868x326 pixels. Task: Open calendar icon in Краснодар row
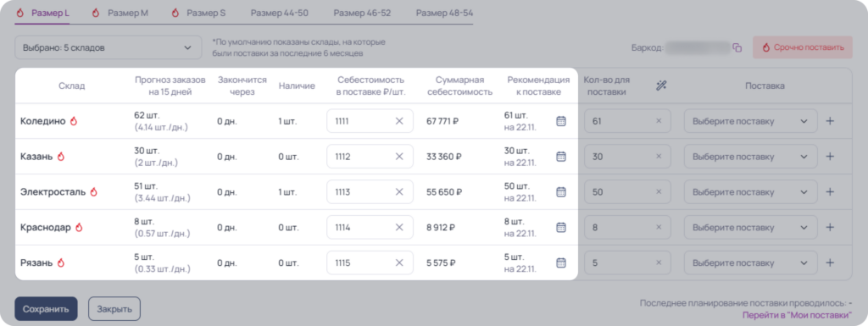pyautogui.click(x=561, y=227)
